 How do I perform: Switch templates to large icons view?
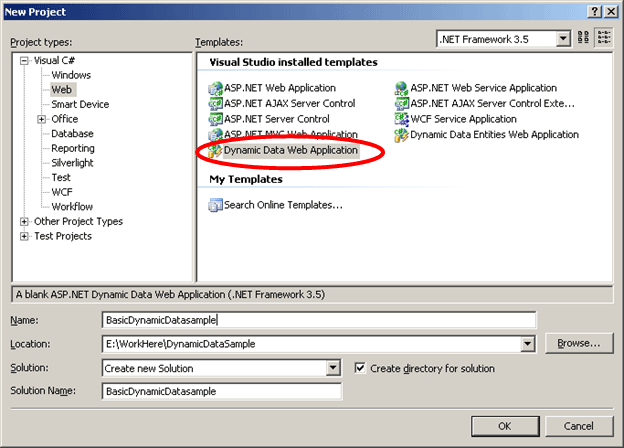[x=583, y=38]
